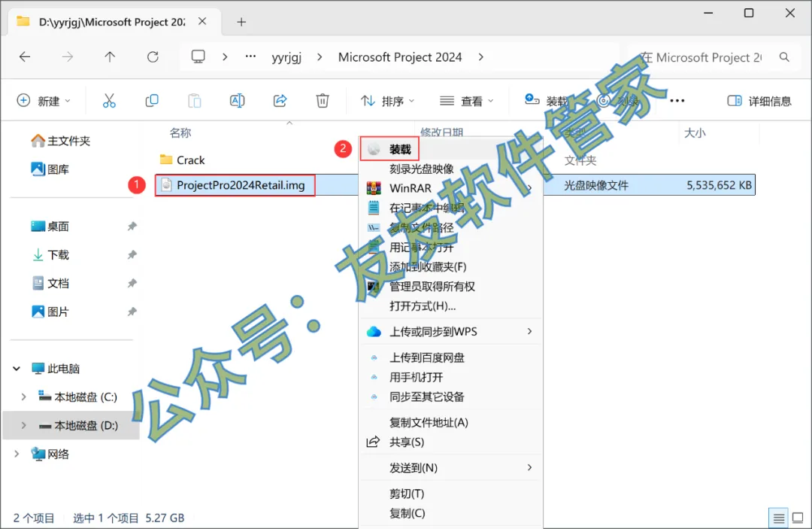Open the Sort dropdown

[387, 101]
